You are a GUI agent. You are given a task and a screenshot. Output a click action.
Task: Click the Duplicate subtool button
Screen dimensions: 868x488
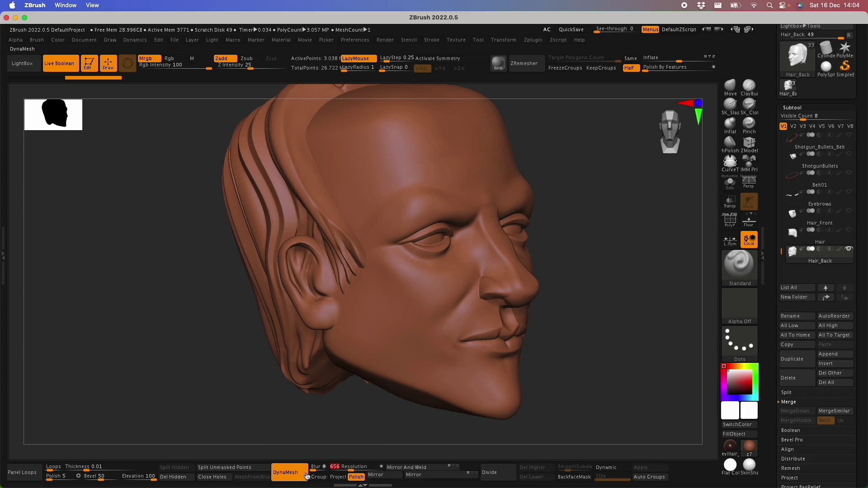point(797,359)
